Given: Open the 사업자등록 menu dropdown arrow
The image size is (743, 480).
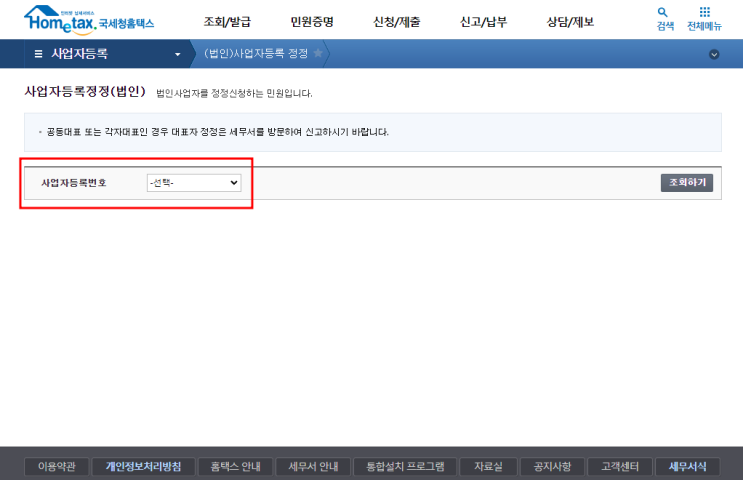Looking at the screenshot, I should point(178,54).
